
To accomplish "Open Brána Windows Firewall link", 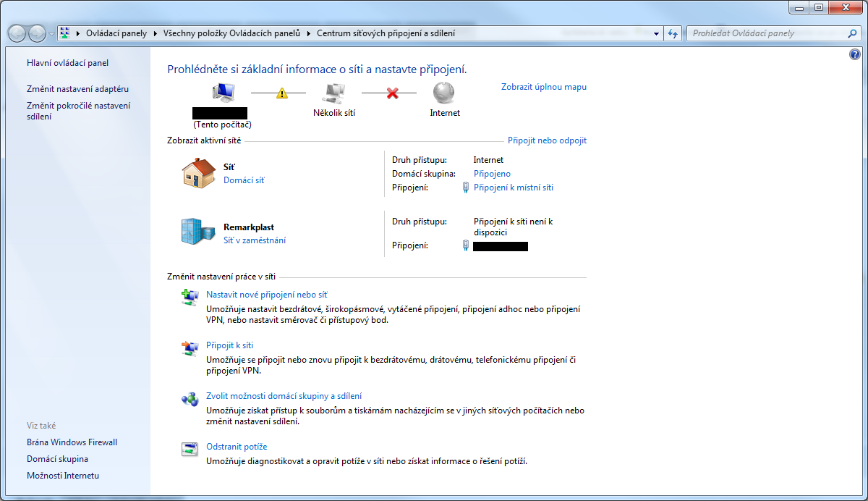I will click(72, 442).
